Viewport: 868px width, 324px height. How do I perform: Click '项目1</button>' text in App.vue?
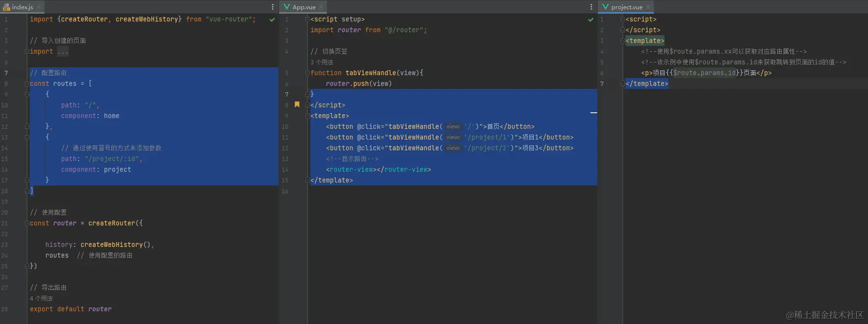point(548,137)
